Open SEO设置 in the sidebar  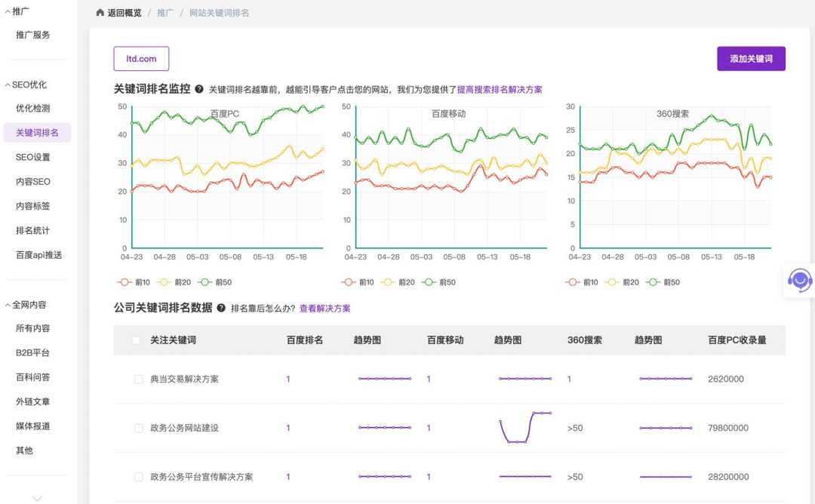[32, 157]
